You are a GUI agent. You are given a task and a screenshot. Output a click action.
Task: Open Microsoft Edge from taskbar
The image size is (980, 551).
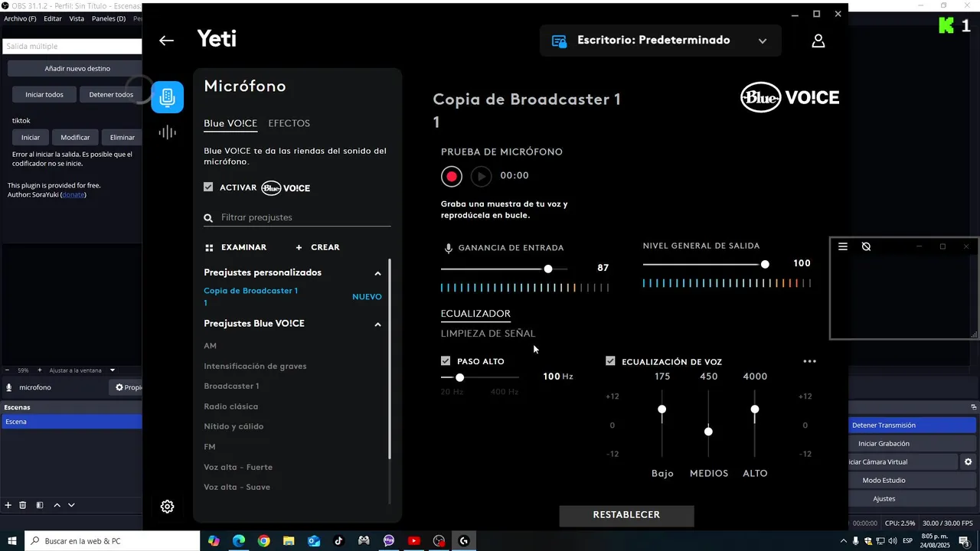239,541
